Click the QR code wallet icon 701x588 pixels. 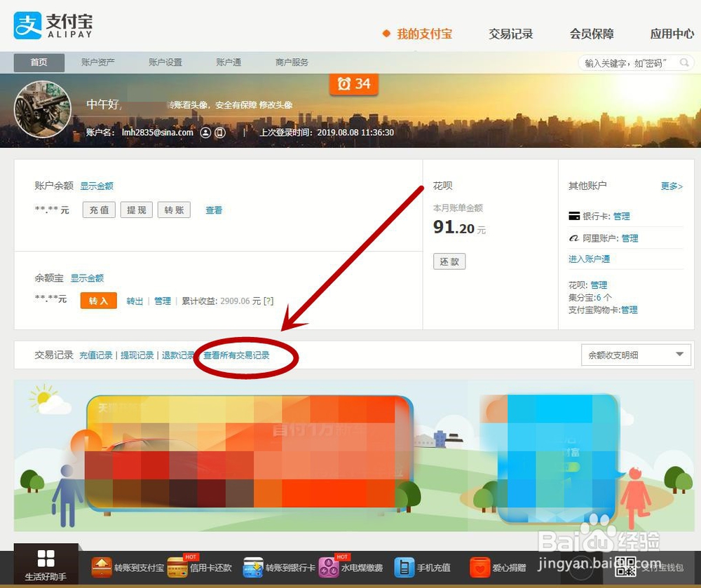625,567
